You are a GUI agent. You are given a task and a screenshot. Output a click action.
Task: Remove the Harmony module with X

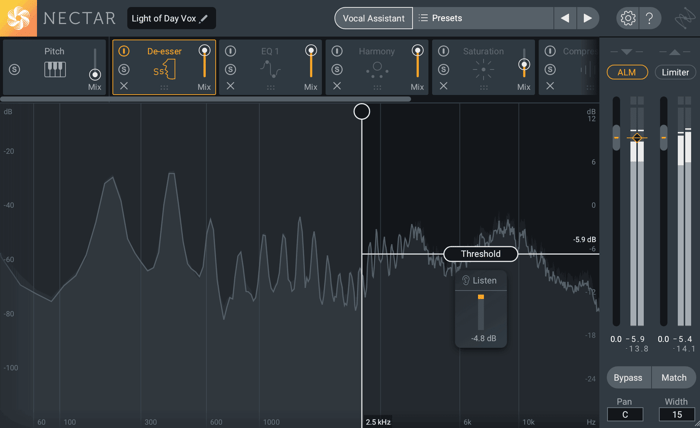pyautogui.click(x=337, y=86)
